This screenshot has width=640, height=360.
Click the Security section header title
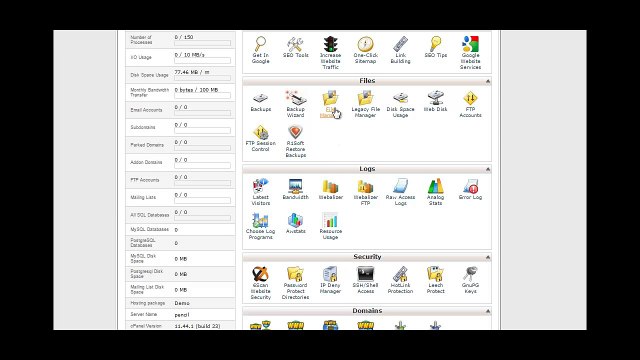point(367,257)
